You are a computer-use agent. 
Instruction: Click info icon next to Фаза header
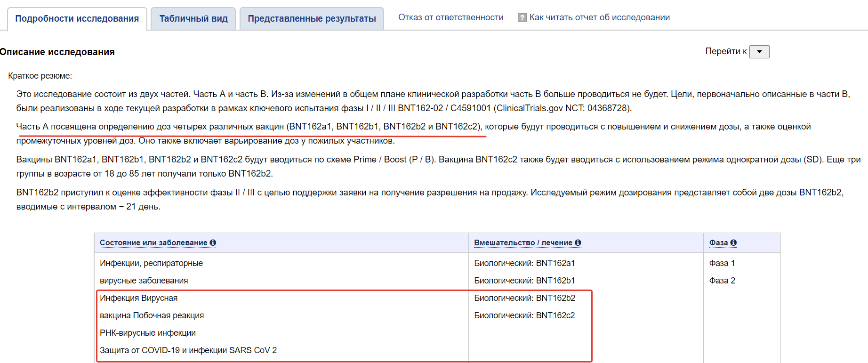point(733,242)
